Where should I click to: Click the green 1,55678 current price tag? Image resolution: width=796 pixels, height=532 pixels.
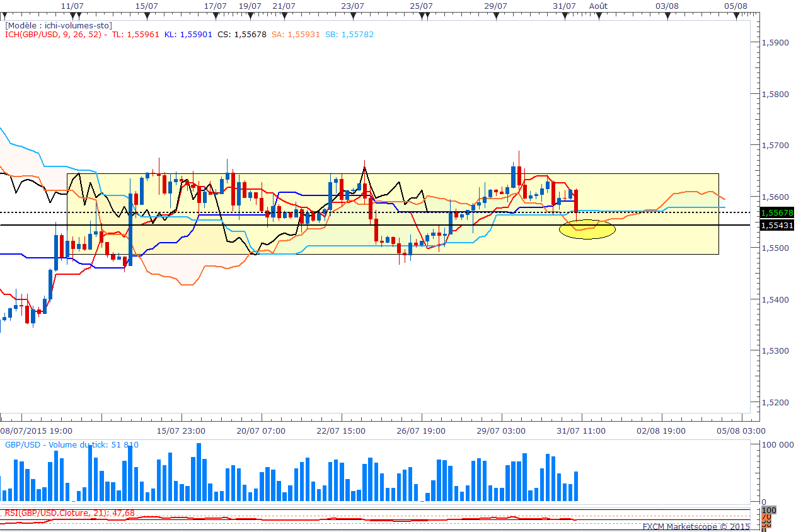pyautogui.click(x=776, y=213)
